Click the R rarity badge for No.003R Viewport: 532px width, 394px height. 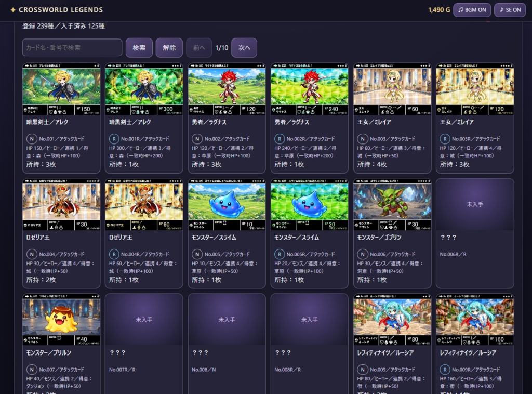pos(445,139)
